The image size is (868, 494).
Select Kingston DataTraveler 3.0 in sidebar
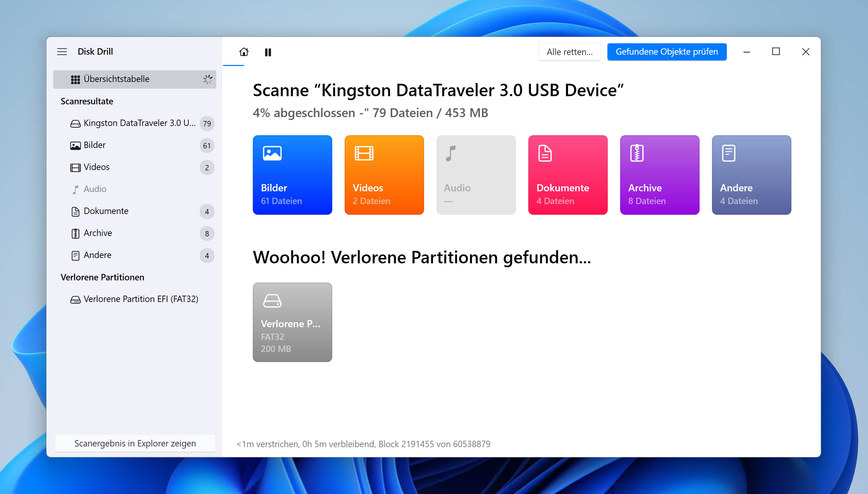click(x=135, y=123)
